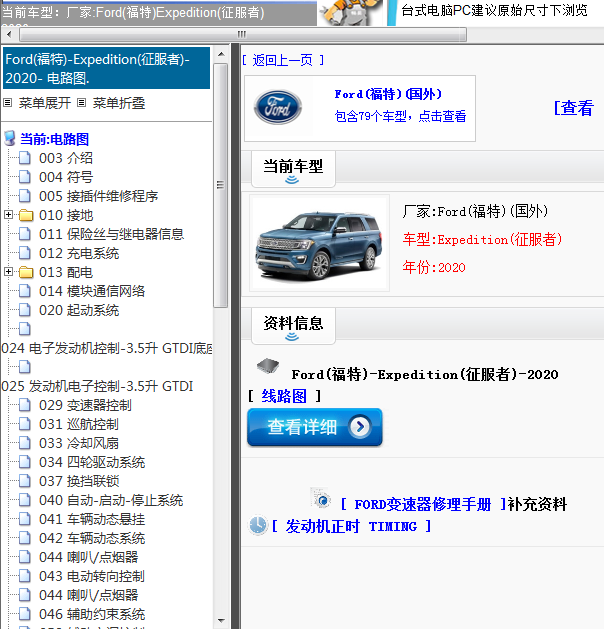Click page icon beside 020 起动系统
Image resolution: width=604 pixels, height=629 pixels.
click(25, 310)
